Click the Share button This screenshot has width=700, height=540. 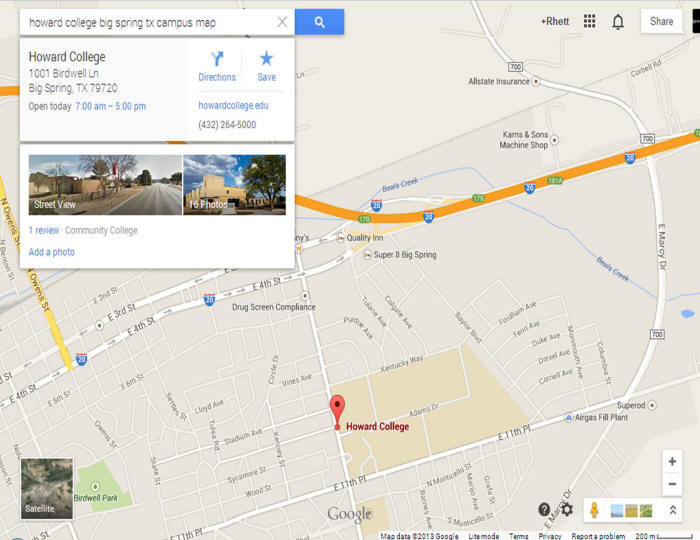[662, 21]
